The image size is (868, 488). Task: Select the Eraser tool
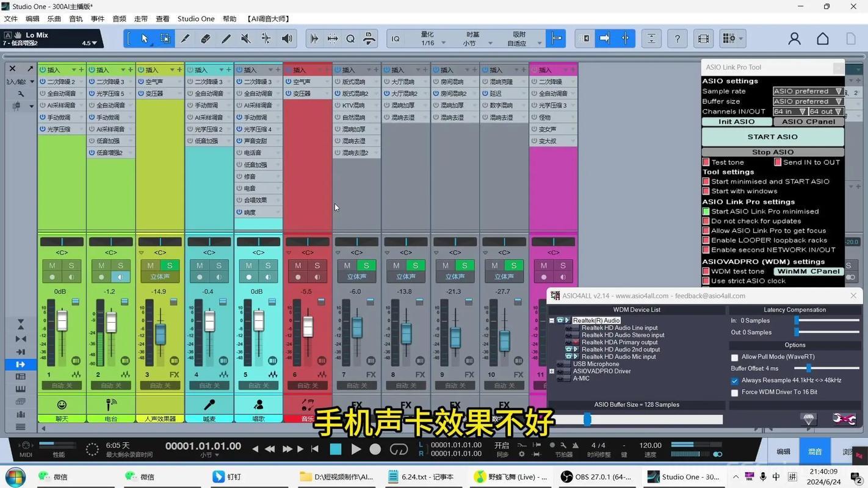(205, 38)
